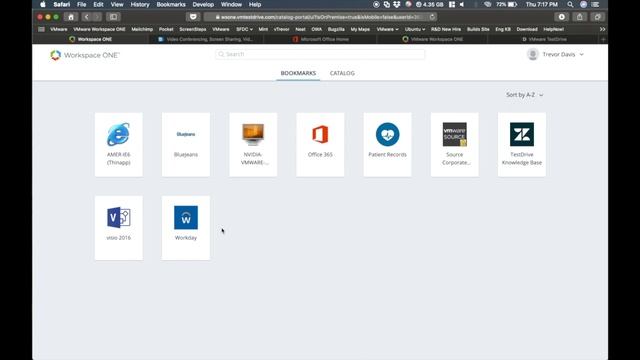Go forward with Safari forward arrow
640x360 pixels.
pos(97,17)
